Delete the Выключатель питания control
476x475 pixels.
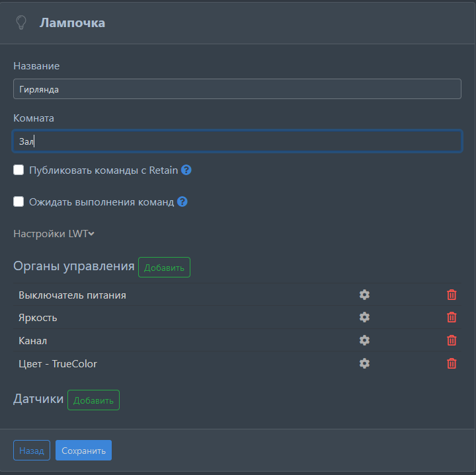(x=452, y=295)
